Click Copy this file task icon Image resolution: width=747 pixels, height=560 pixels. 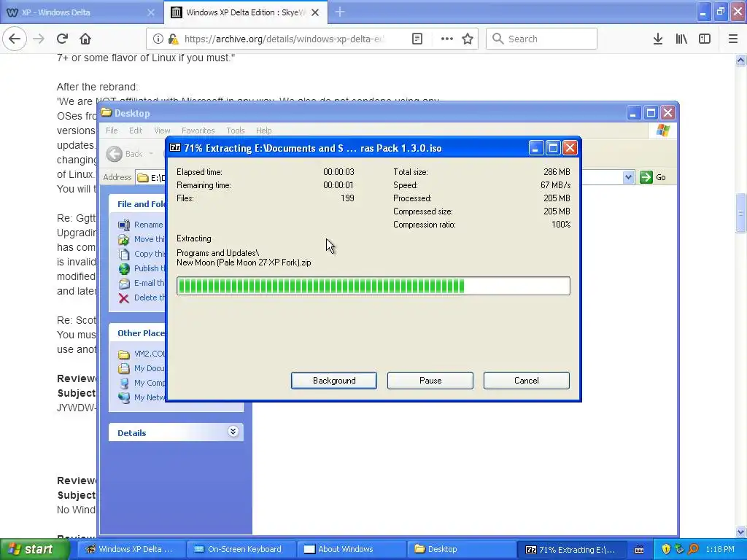coord(124,254)
